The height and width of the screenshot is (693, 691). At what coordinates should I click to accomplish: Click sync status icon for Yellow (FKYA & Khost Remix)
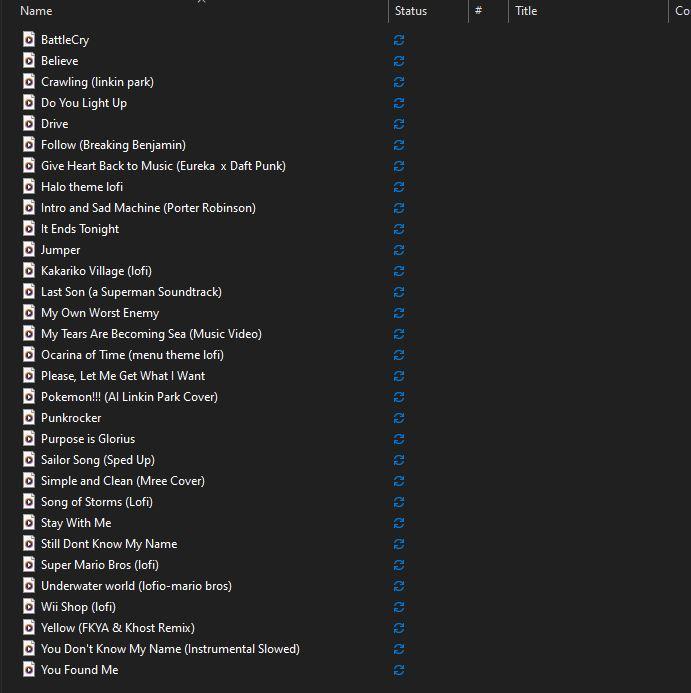coord(399,628)
